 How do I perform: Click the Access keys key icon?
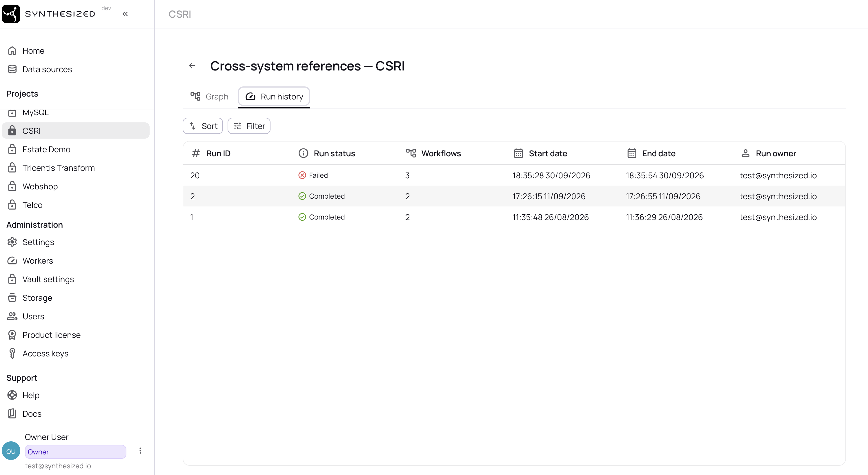(12, 353)
